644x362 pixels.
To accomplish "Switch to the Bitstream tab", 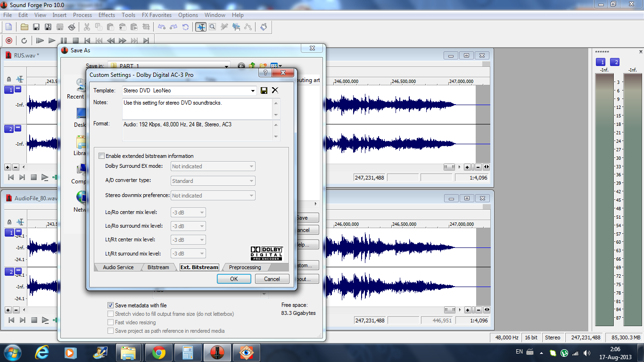I will tap(158, 267).
